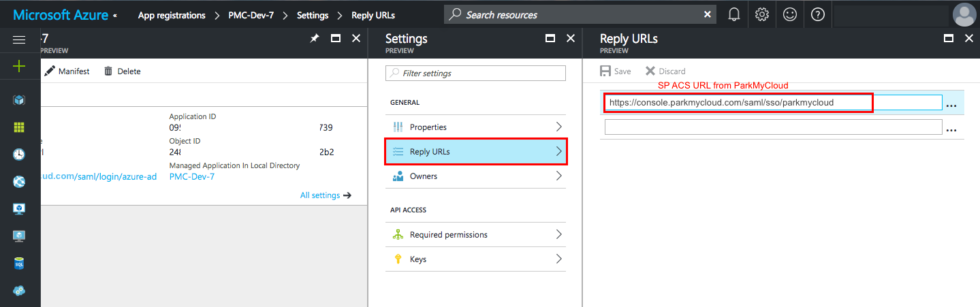Open ellipsis menu for the empty URL row
Screen dimensions: 980x307
(x=951, y=129)
